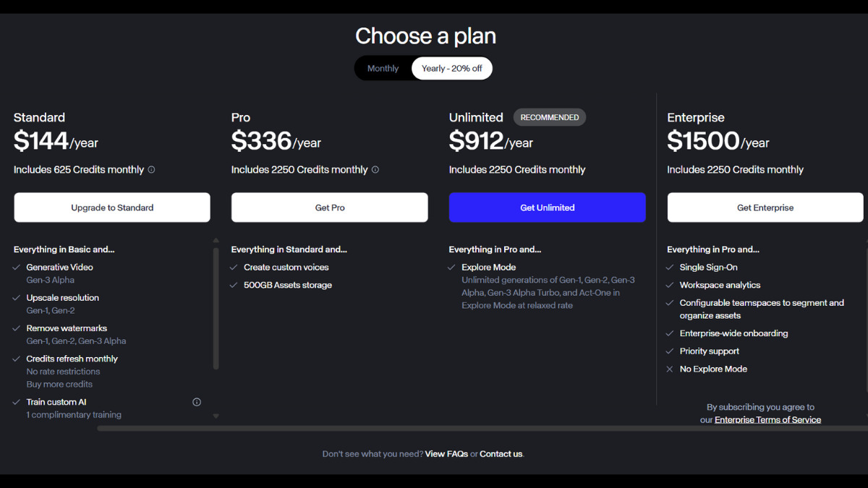Image resolution: width=868 pixels, height=488 pixels.
Task: Select Yearly - 20% off billing
Action: click(452, 69)
